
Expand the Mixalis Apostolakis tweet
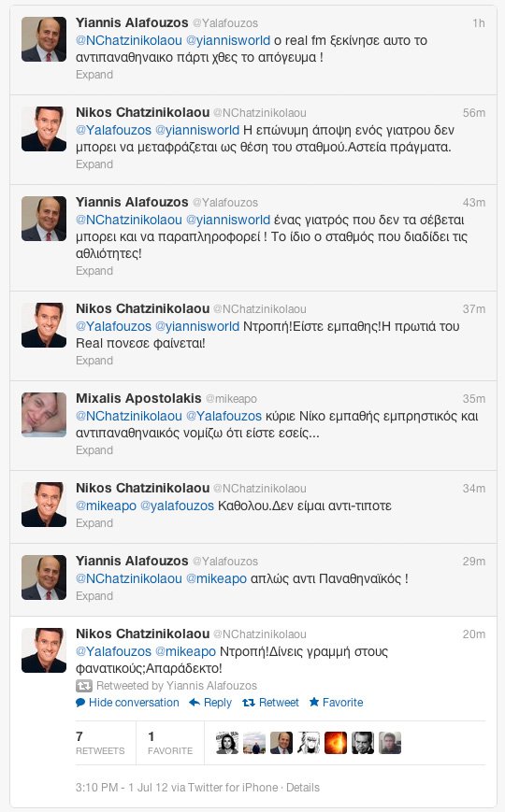(94, 450)
